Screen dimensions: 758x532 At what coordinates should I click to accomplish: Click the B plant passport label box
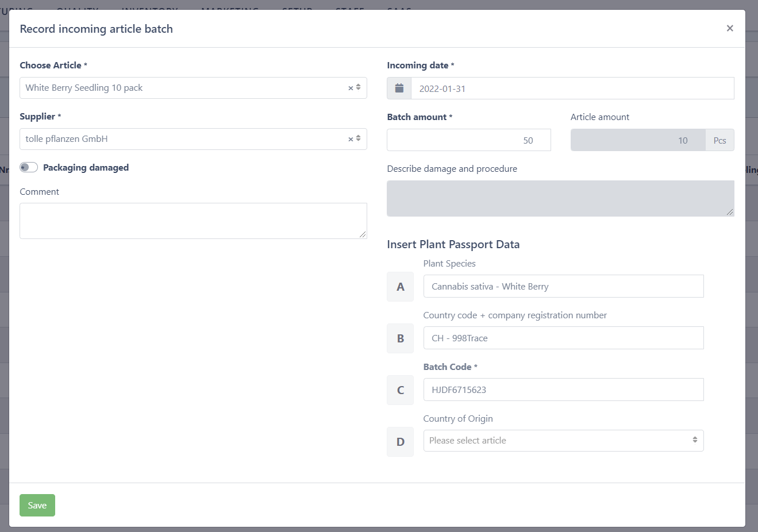[x=400, y=338]
